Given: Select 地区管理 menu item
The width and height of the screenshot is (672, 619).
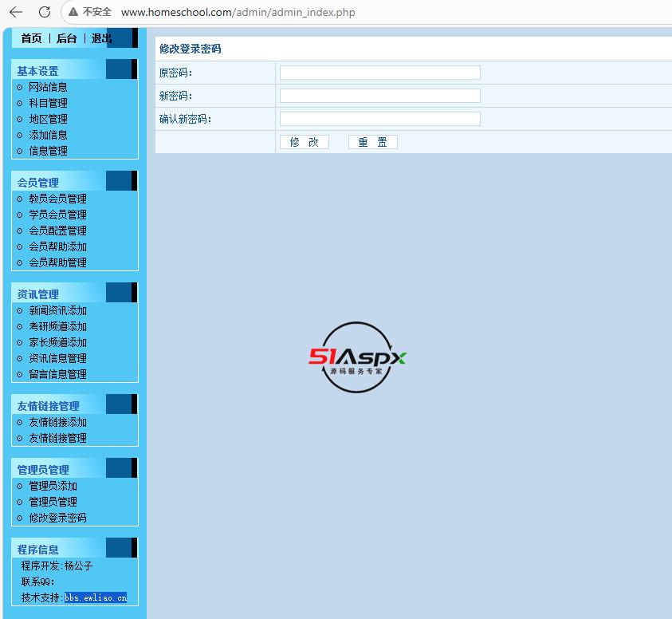Looking at the screenshot, I should point(48,119).
